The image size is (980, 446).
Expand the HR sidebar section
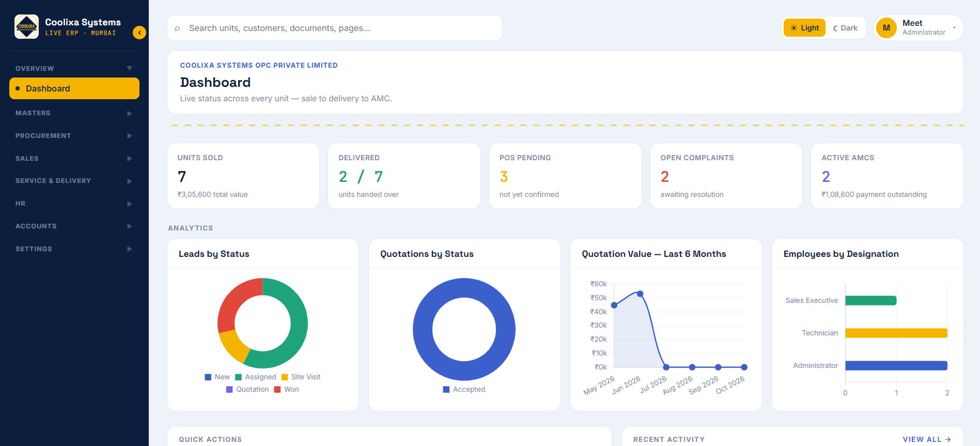[74, 204]
